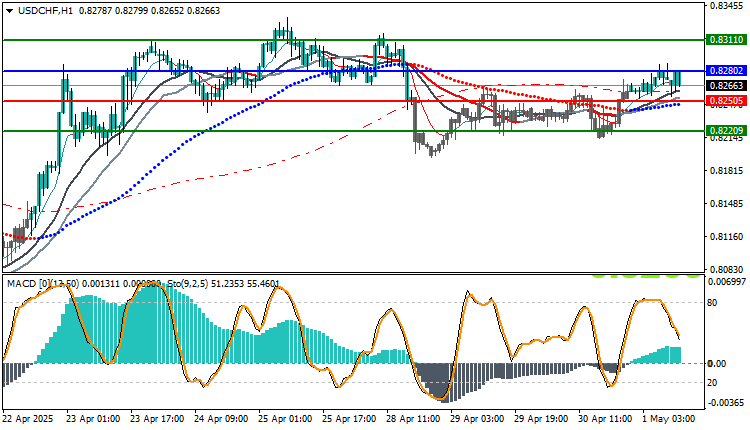Click the 23 Apr 01:00 time label
This screenshot has height=430, width=750.
[x=93, y=419]
